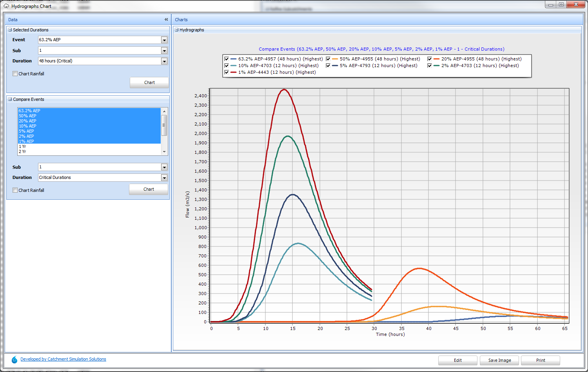Collapse the Selected Durations section
Image resolution: width=588 pixels, height=372 pixels.
pyautogui.click(x=10, y=30)
